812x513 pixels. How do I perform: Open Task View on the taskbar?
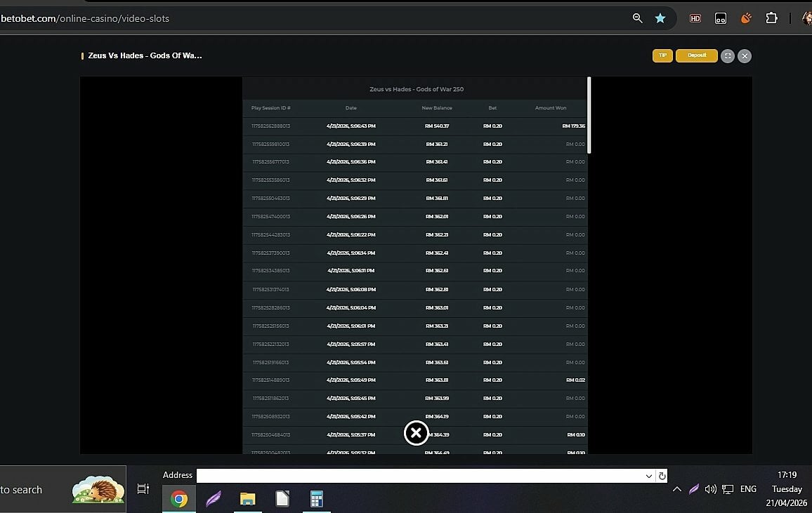click(x=143, y=489)
